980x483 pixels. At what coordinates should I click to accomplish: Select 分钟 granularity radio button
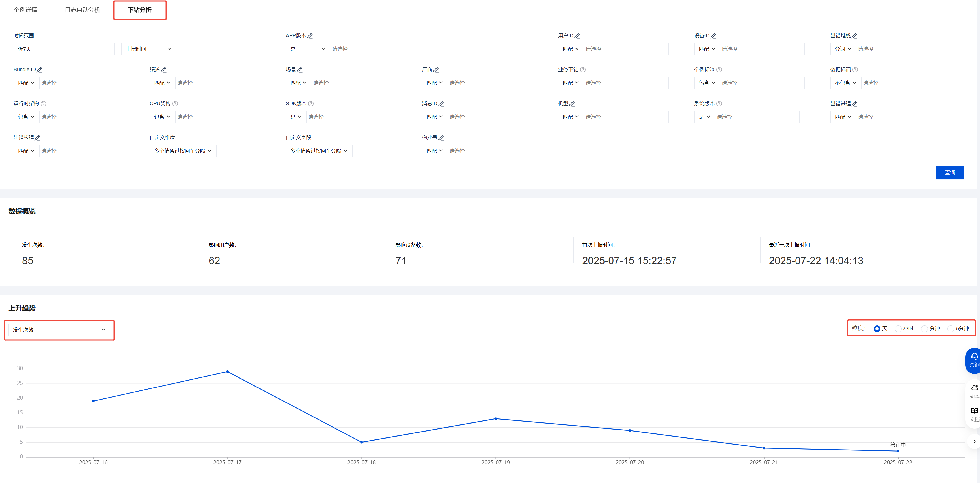pyautogui.click(x=925, y=329)
